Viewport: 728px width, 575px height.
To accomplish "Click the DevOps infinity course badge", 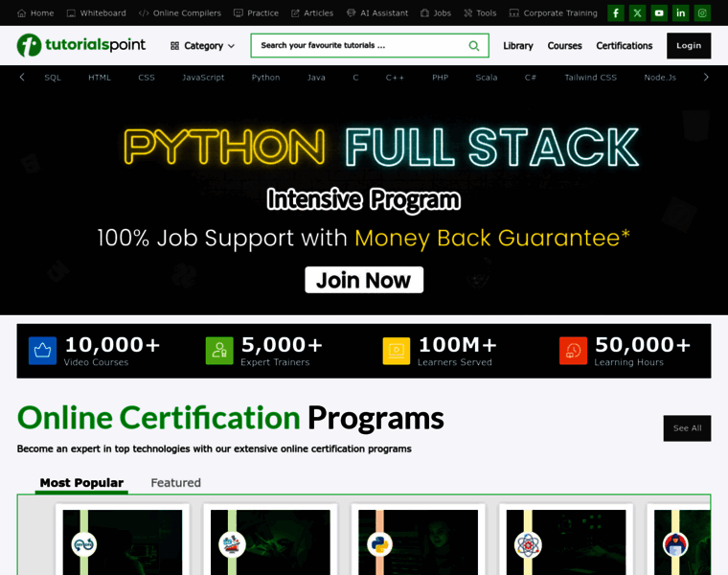I will click(x=84, y=544).
